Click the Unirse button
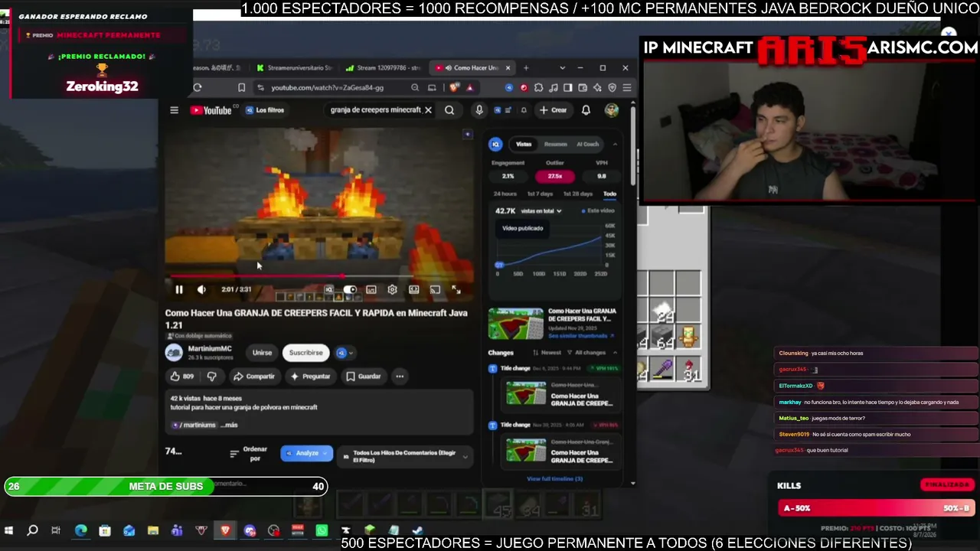Screen dimensions: 980x551 point(262,353)
